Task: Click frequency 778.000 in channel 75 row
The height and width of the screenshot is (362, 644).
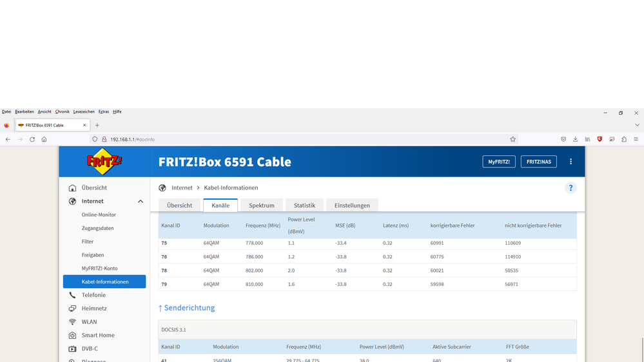Action: 254,243
